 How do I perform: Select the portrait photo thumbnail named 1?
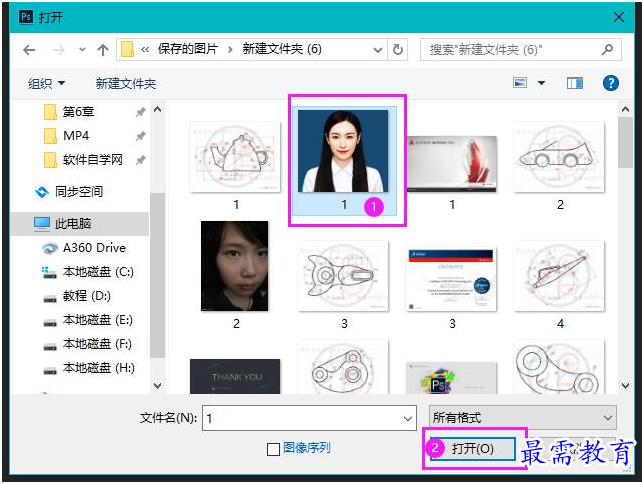[x=344, y=160]
